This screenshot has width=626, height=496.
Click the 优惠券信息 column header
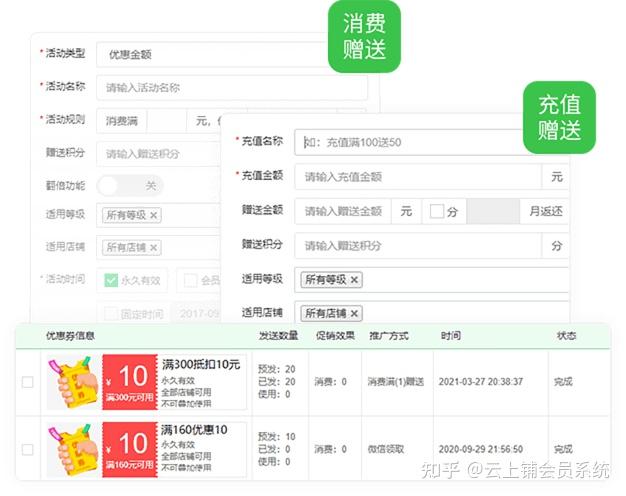point(70,336)
